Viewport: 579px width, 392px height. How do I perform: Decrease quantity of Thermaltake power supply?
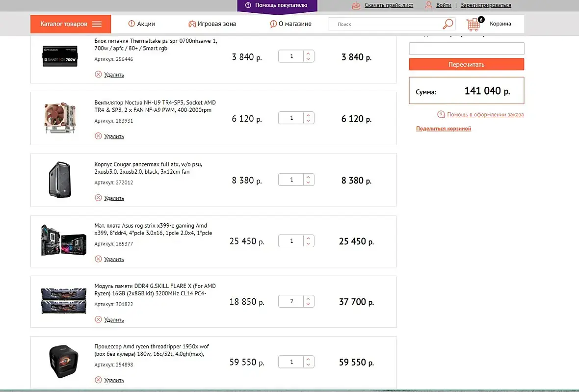308,59
